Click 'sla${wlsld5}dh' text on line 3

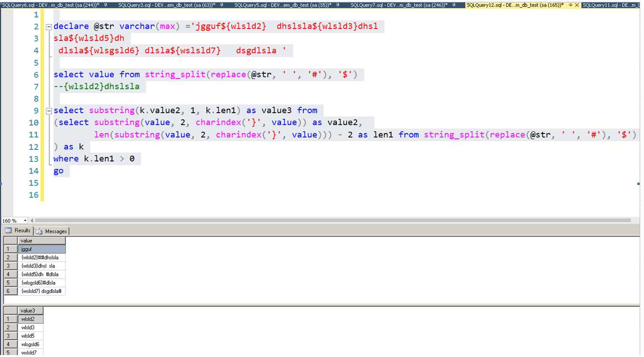(x=89, y=39)
